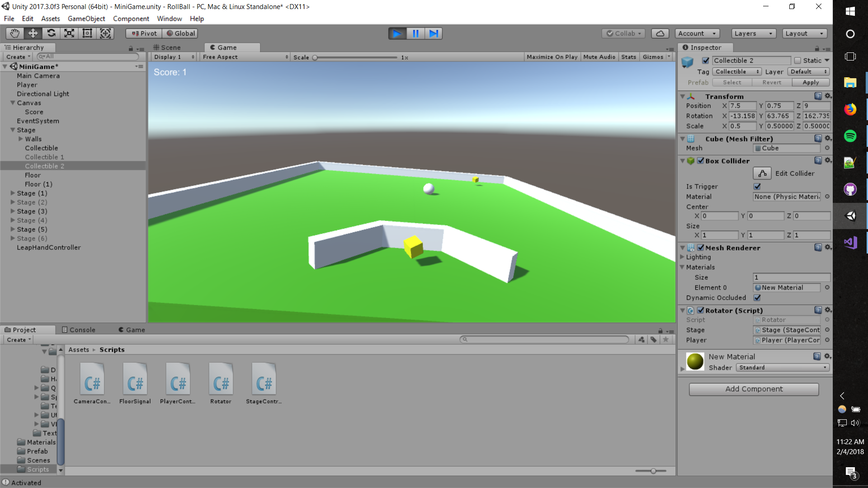Screen dimensions: 868x488
Task: Click the Add Component button
Action: [x=754, y=389]
